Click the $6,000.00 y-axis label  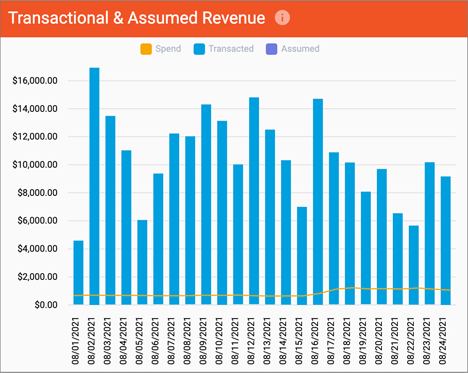(x=38, y=221)
